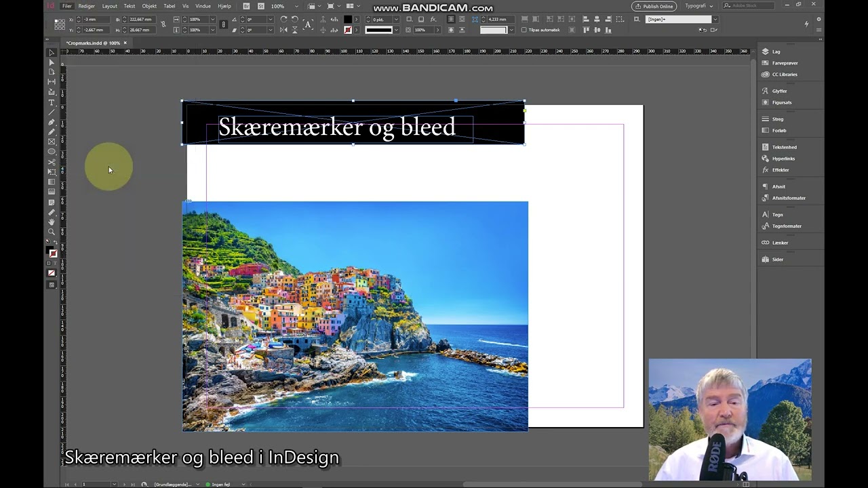Expand the [Ingen]+ object style dropdown
This screenshot has width=868, height=488.
click(x=714, y=19)
